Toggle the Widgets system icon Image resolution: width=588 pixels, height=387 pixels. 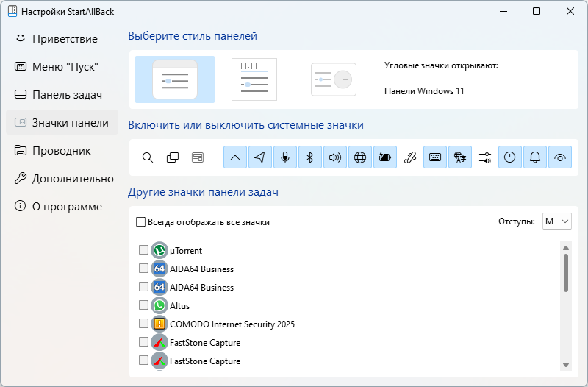(198, 157)
